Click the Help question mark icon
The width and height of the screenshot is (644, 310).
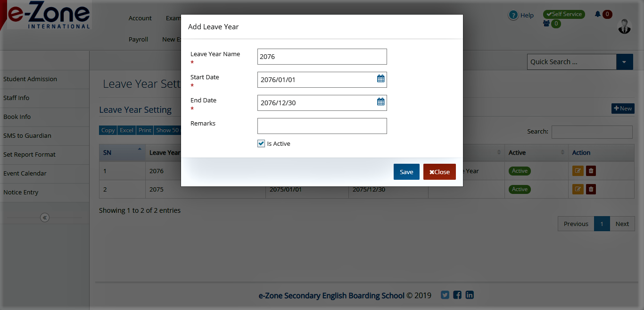click(513, 15)
